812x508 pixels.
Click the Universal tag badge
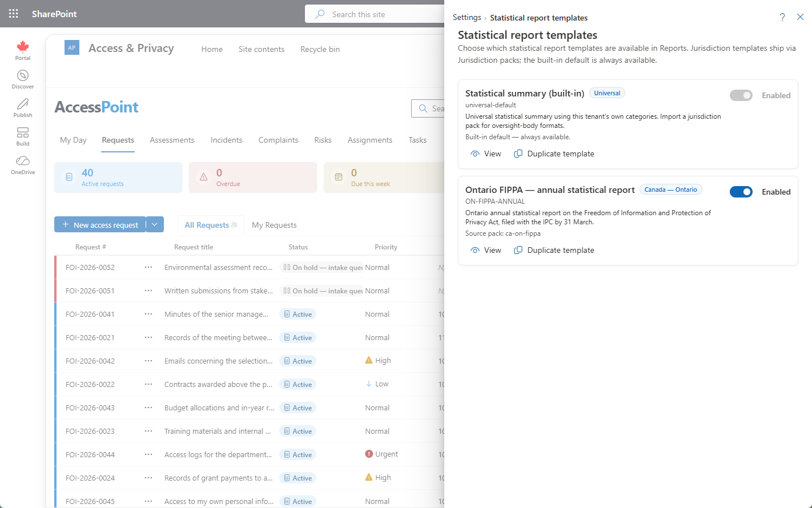point(607,93)
